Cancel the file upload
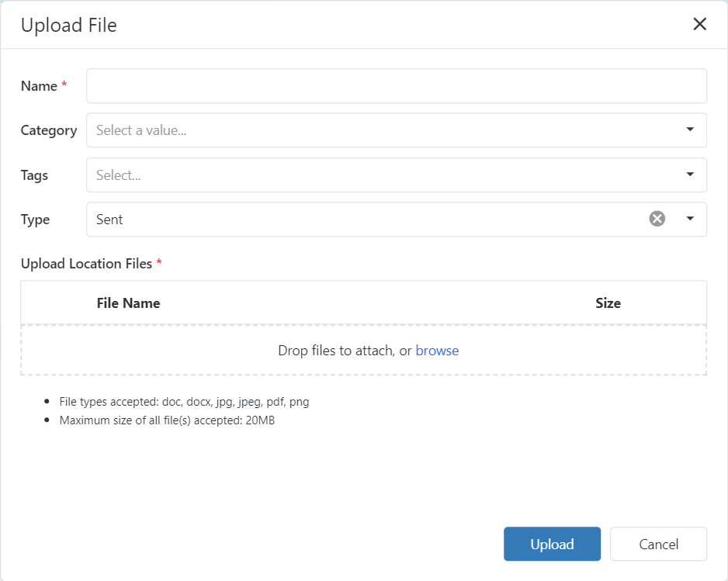Screen dimensions: 728x581 point(658,544)
